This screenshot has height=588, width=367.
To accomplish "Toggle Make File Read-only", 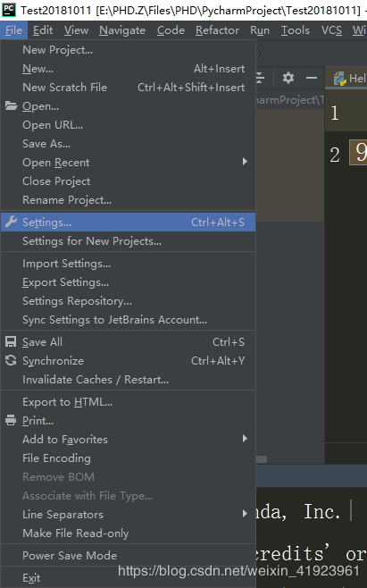I will pos(129,533).
